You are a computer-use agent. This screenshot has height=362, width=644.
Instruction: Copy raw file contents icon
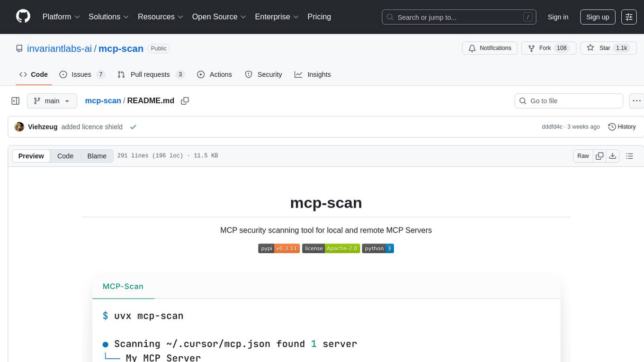point(600,156)
